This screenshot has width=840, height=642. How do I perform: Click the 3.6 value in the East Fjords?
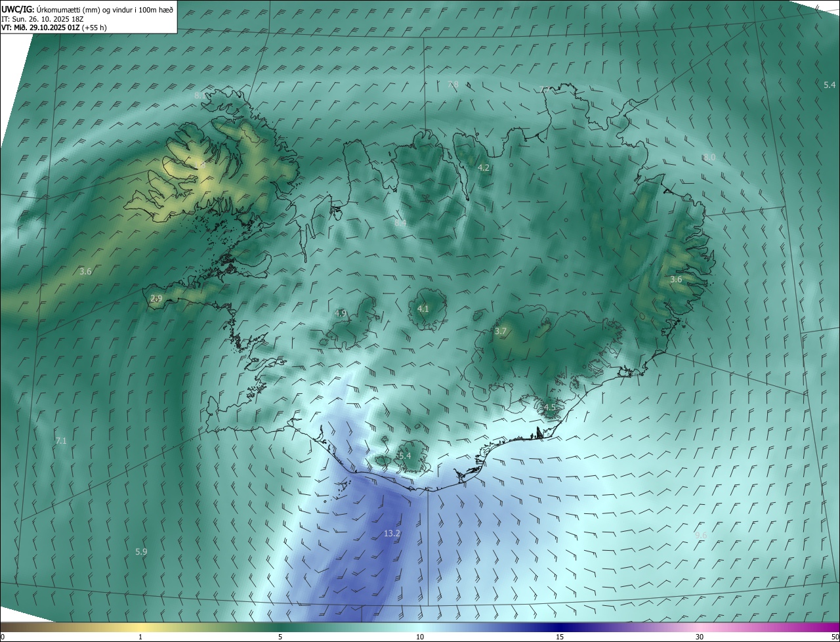click(x=676, y=280)
